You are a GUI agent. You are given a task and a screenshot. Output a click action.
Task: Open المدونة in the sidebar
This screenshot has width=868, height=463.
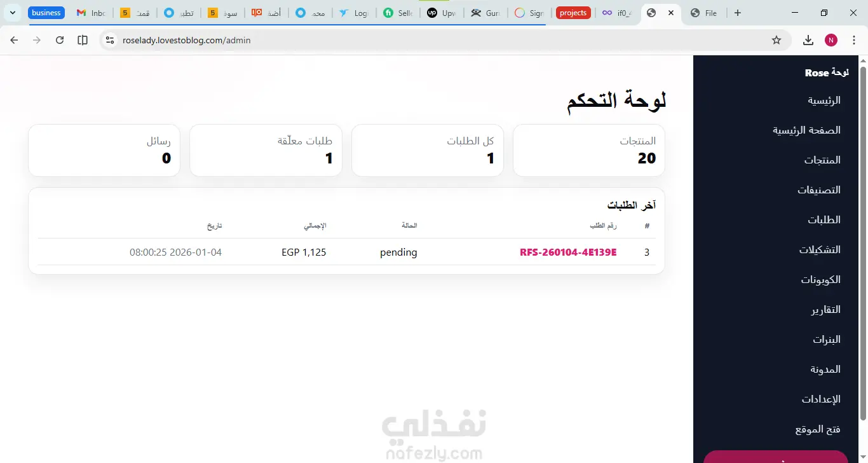click(x=825, y=370)
